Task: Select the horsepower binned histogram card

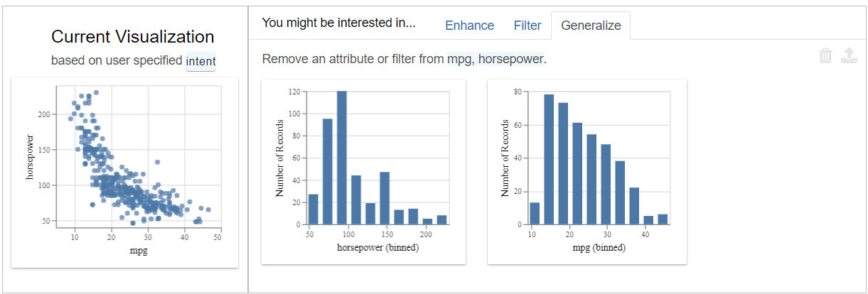Action: pyautogui.click(x=363, y=172)
